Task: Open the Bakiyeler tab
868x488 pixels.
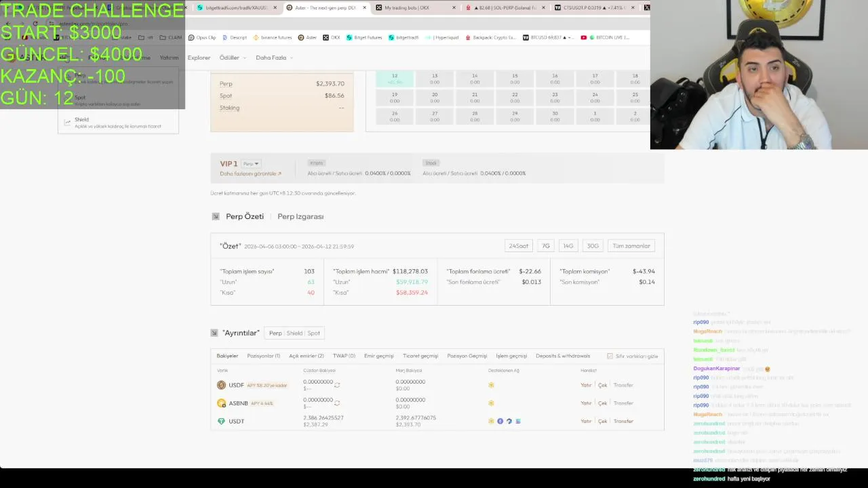Action: coord(227,356)
